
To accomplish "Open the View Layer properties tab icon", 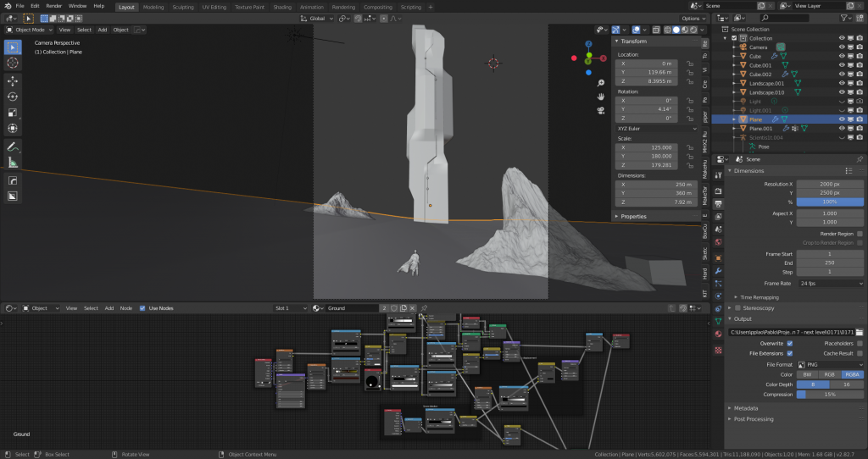I will 718,217.
